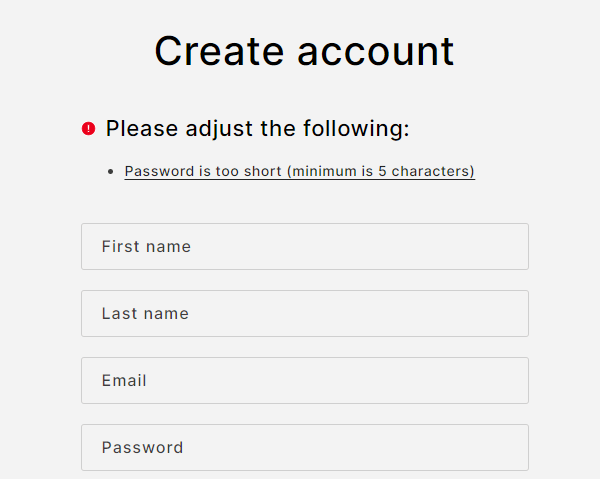Click the bullet point before the password error

pos(110,172)
